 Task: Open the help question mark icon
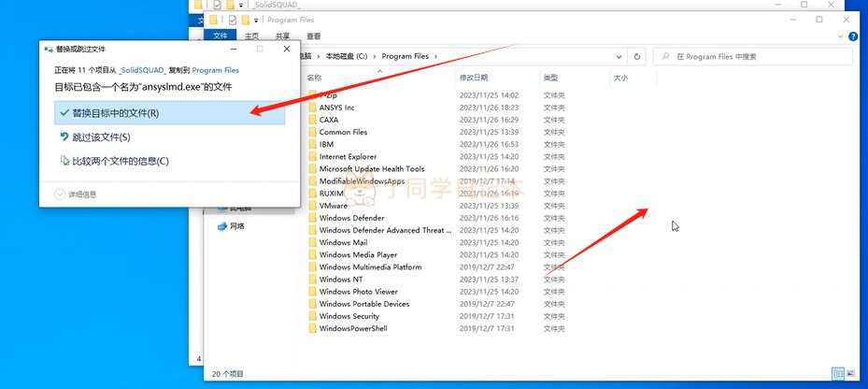click(x=853, y=36)
